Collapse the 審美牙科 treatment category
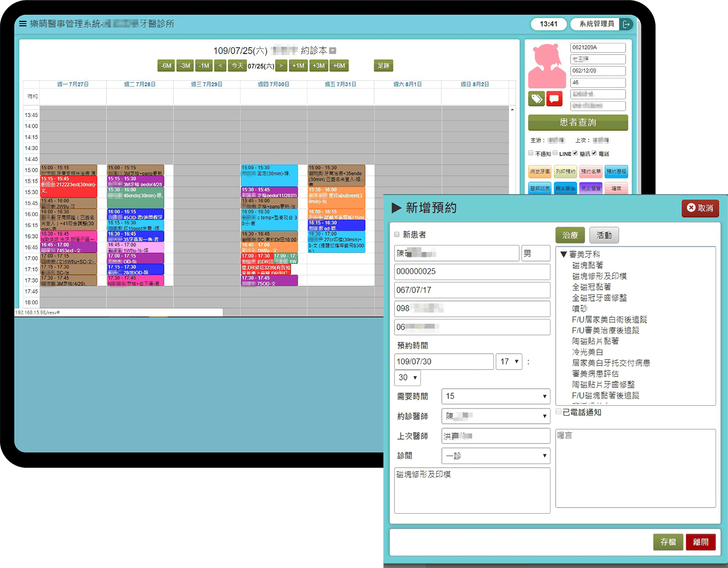The image size is (728, 568). pos(564,254)
